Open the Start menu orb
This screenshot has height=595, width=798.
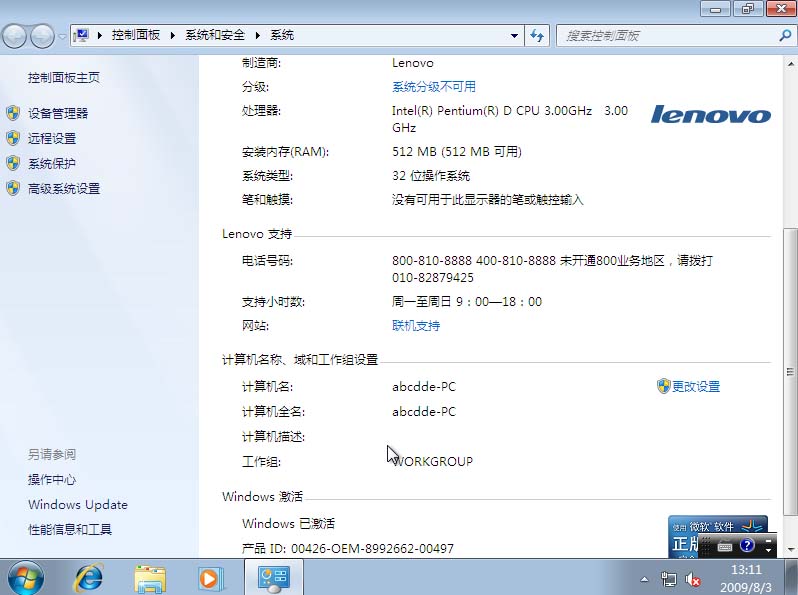[x=25, y=578]
